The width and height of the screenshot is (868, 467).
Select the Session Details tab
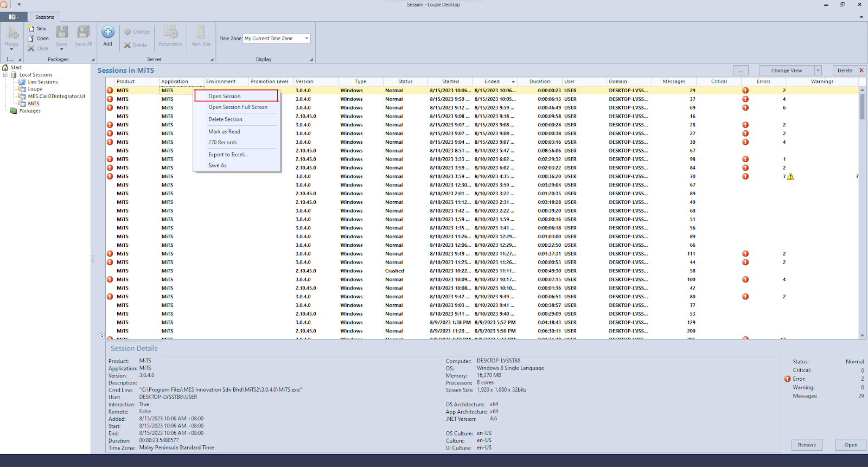[134, 348]
